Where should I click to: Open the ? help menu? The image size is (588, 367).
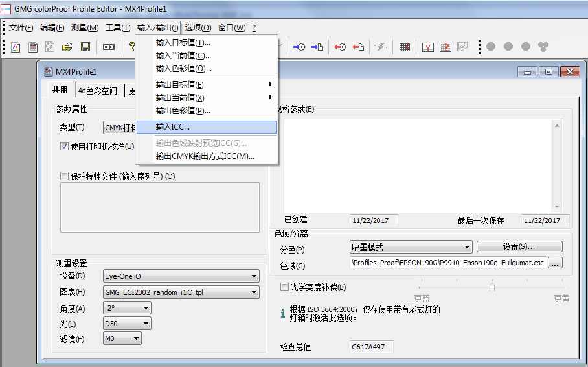254,28
